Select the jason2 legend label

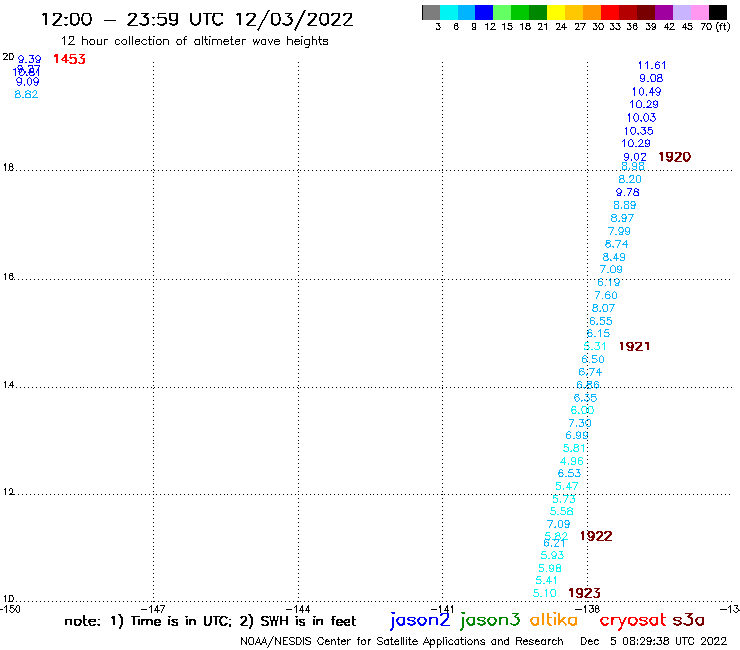pos(420,620)
